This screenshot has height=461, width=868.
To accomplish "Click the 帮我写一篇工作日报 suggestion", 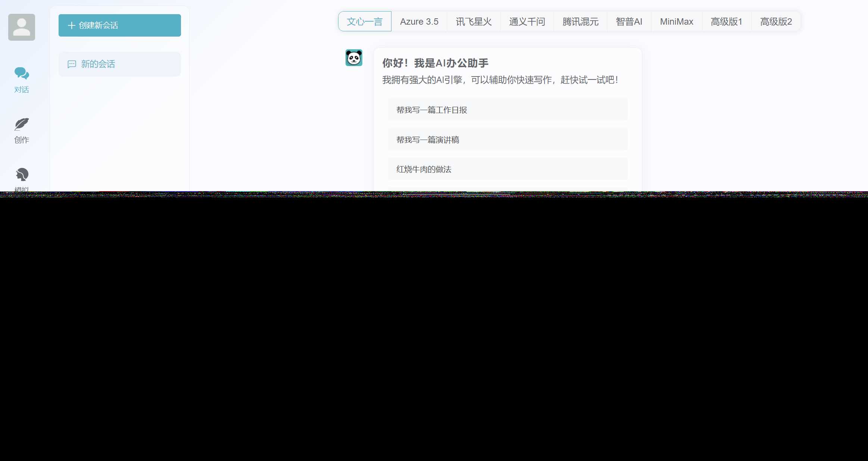I will pos(508,109).
